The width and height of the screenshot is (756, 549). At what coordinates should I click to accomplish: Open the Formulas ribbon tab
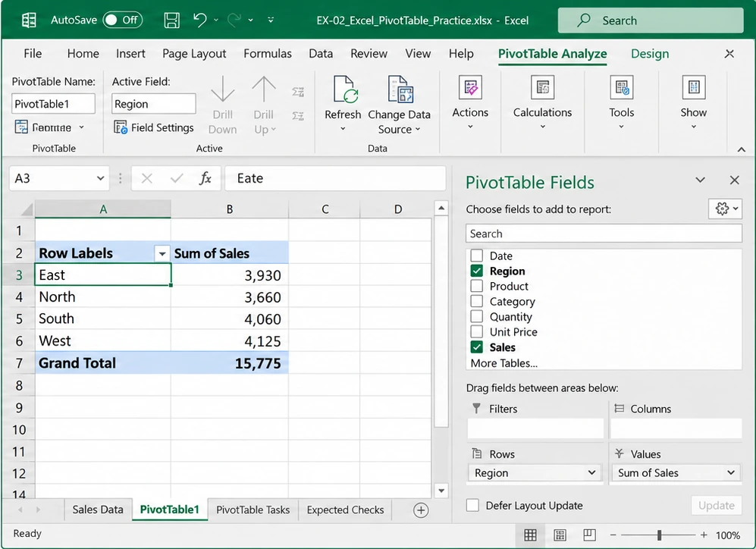coord(267,54)
